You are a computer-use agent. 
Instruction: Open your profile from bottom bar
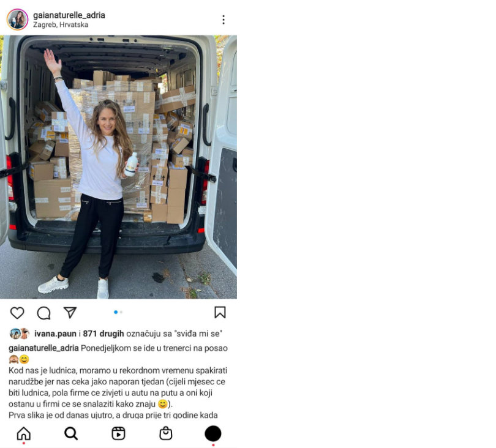pyautogui.click(x=213, y=433)
